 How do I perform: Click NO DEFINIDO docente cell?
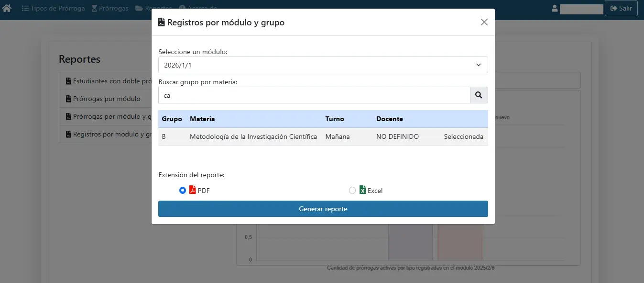pyautogui.click(x=397, y=136)
